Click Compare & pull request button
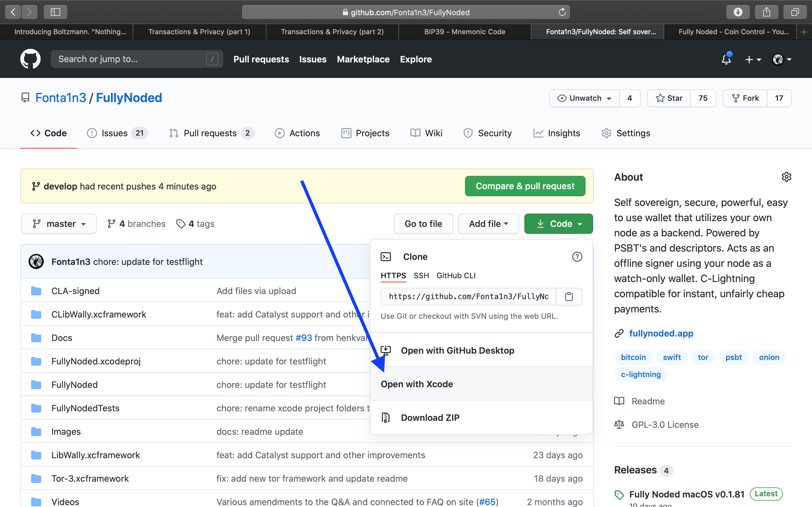812x507 pixels. tap(525, 186)
